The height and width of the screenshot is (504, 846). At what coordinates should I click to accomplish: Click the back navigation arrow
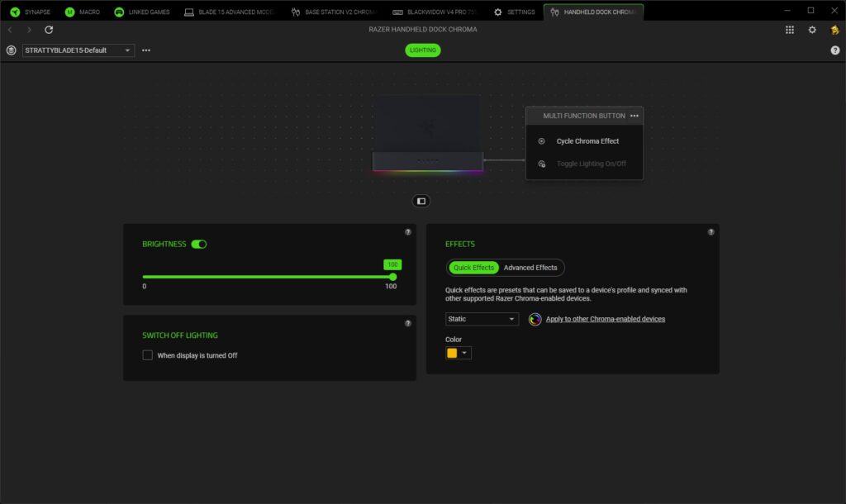(10, 30)
